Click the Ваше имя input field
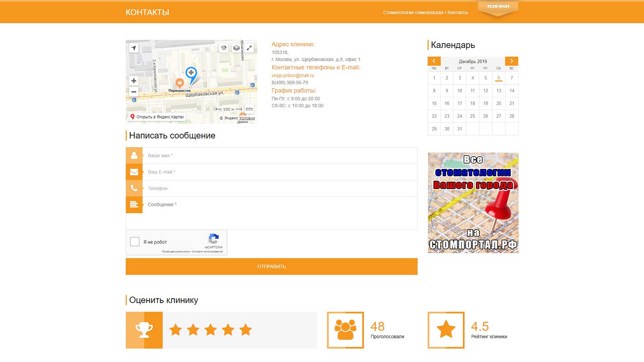The width and height of the screenshot is (644, 362). [280, 156]
